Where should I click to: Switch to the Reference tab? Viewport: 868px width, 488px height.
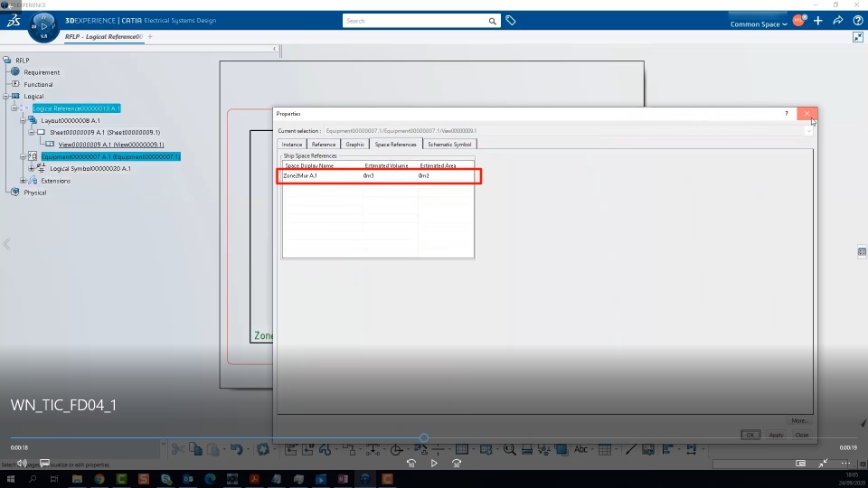[x=324, y=144]
